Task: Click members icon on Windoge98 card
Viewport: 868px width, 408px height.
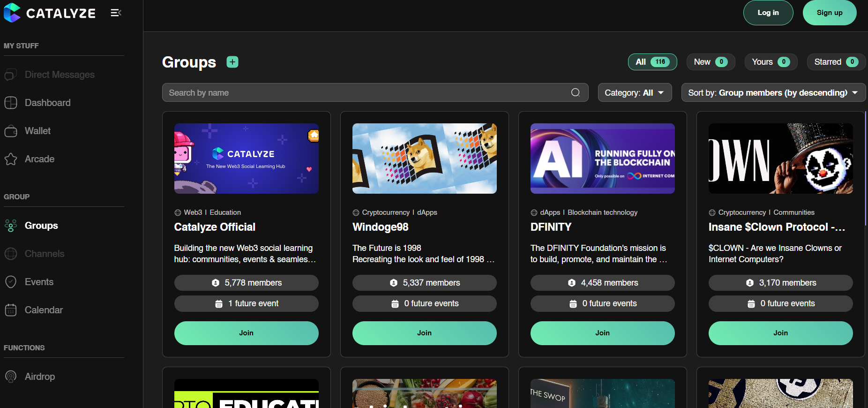Action: (394, 283)
